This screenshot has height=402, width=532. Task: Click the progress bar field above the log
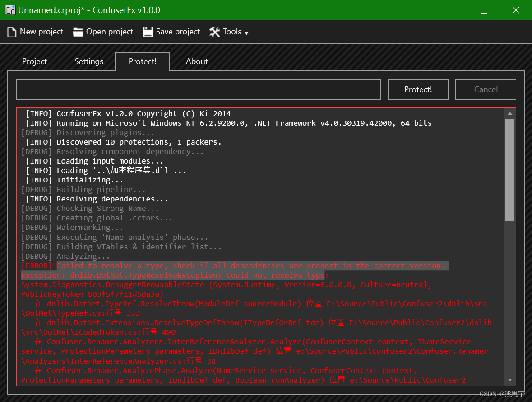[198, 89]
